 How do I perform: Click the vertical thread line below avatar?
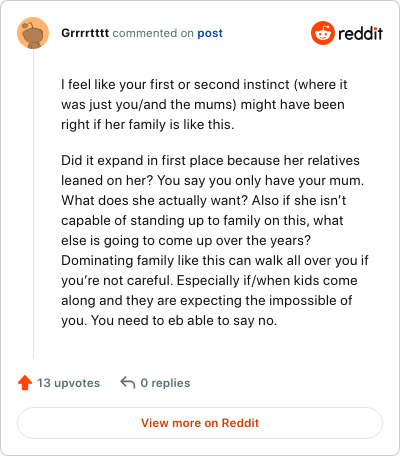pos(33,204)
